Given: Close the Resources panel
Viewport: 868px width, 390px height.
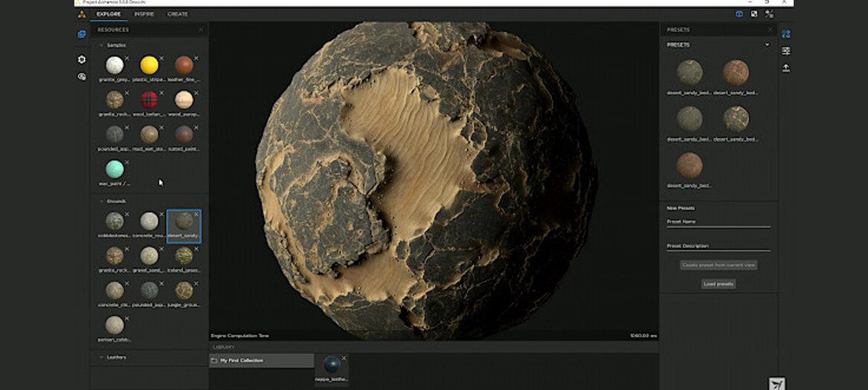Looking at the screenshot, I should coord(201,30).
